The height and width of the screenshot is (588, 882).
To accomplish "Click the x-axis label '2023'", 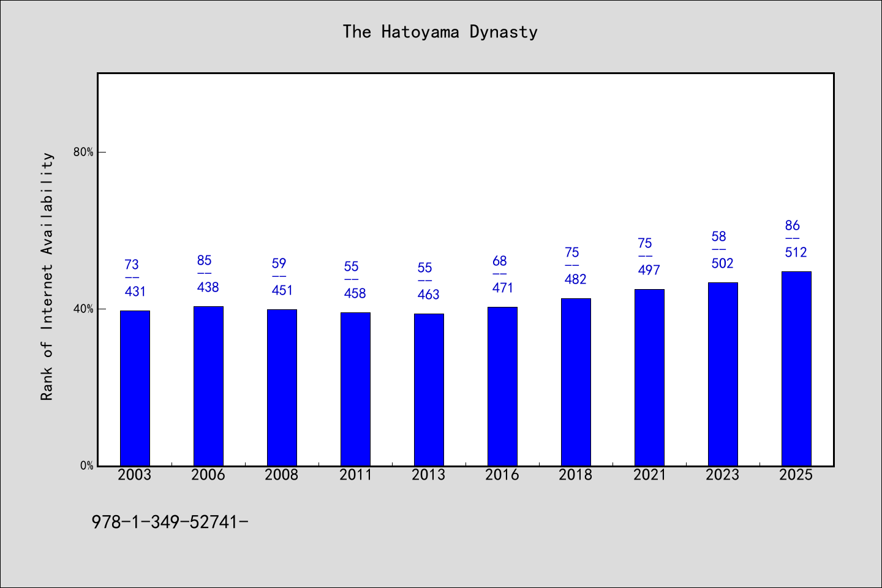I will [x=723, y=475].
